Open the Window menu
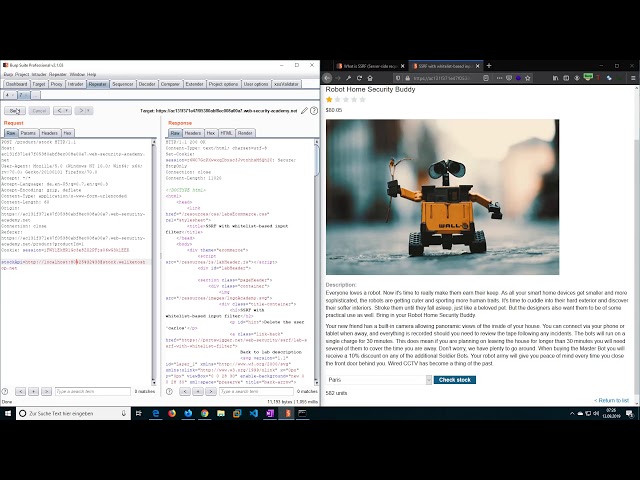The height and width of the screenshot is (480, 640). click(77, 75)
